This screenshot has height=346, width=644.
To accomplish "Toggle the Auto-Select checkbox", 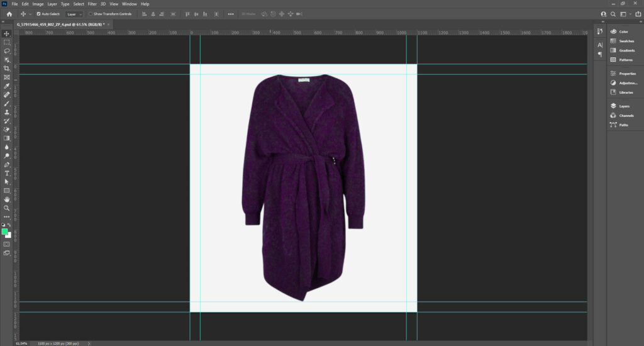I will click(x=38, y=14).
